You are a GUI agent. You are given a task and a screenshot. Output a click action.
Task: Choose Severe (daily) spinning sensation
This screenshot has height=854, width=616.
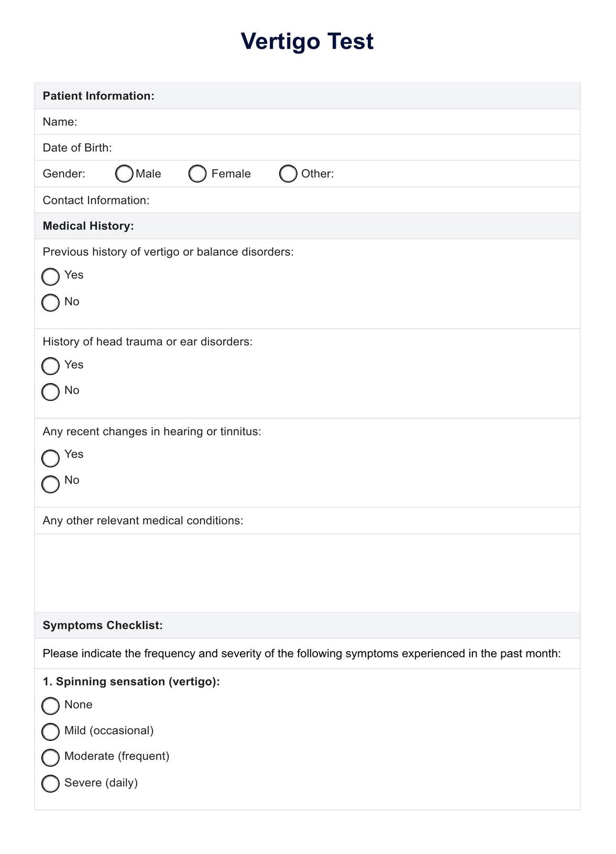51,783
